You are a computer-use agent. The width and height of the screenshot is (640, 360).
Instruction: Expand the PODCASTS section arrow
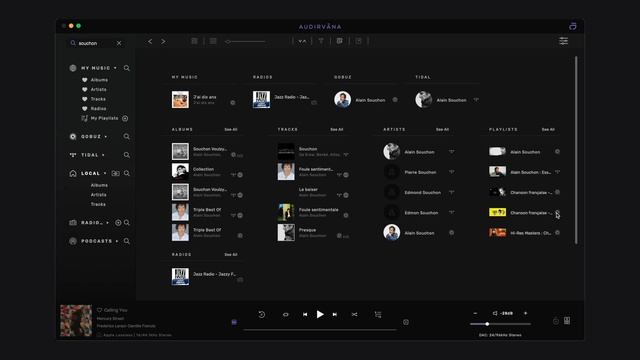click(x=117, y=241)
